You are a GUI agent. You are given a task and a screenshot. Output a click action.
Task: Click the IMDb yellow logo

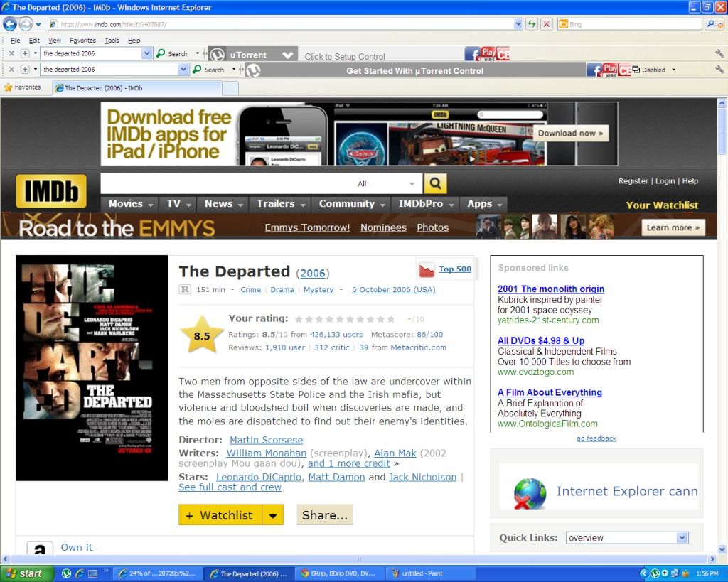(x=51, y=190)
